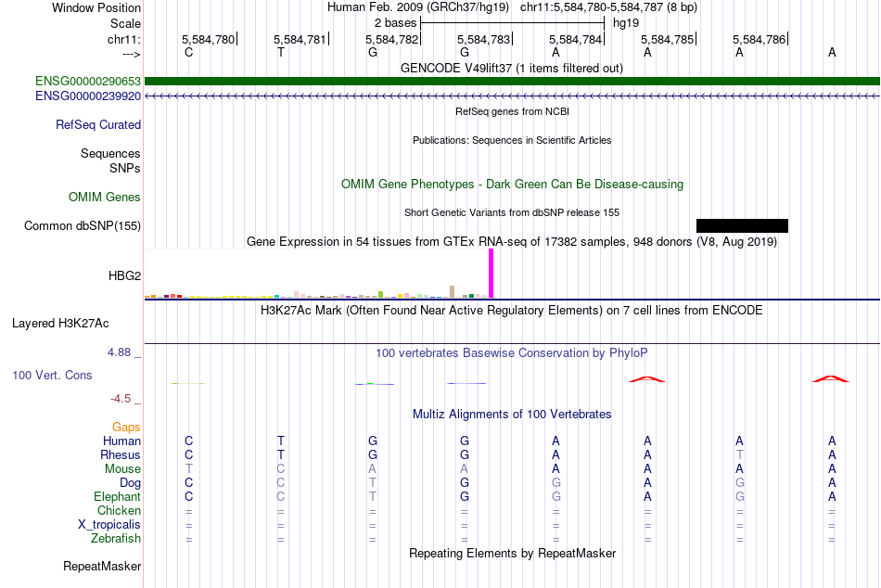Image resolution: width=881 pixels, height=588 pixels.
Task: Click the light gray T in Rhesus row
Action: tap(739, 454)
